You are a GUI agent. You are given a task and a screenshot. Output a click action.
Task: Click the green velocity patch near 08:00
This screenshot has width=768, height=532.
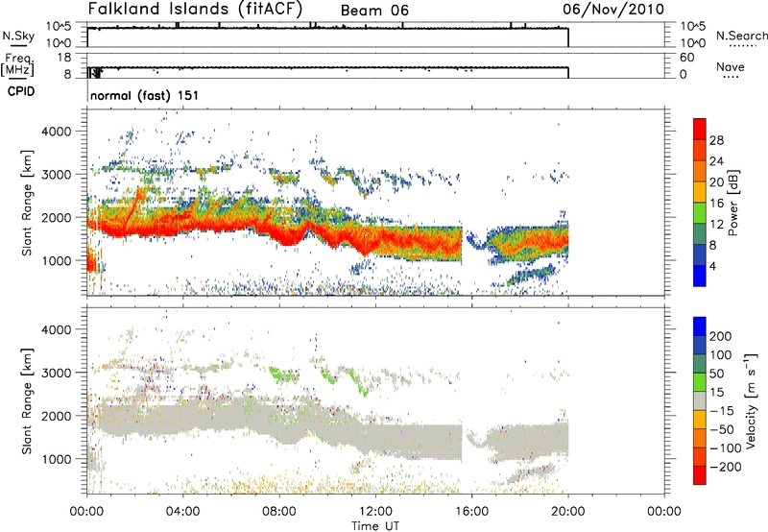(x=285, y=375)
